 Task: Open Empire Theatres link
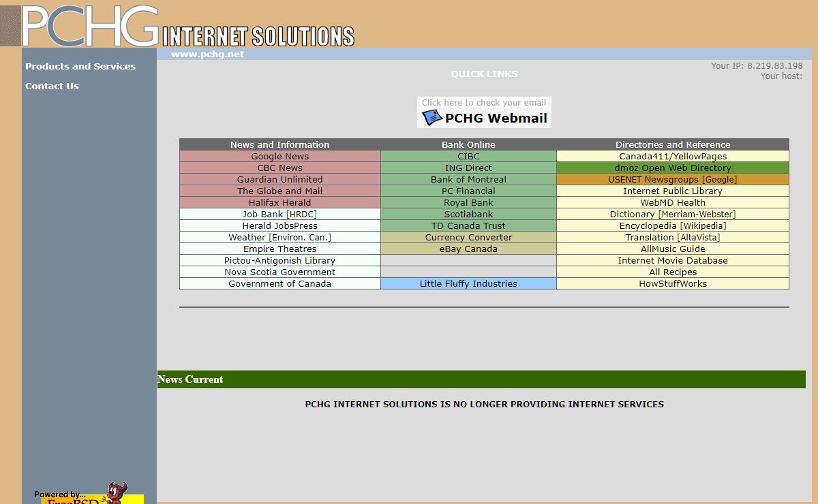[280, 249]
